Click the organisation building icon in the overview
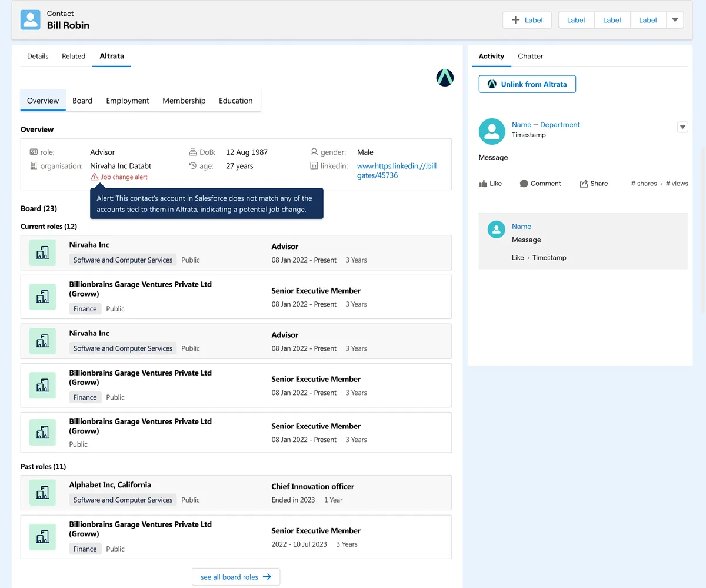The image size is (706, 588). 34,166
